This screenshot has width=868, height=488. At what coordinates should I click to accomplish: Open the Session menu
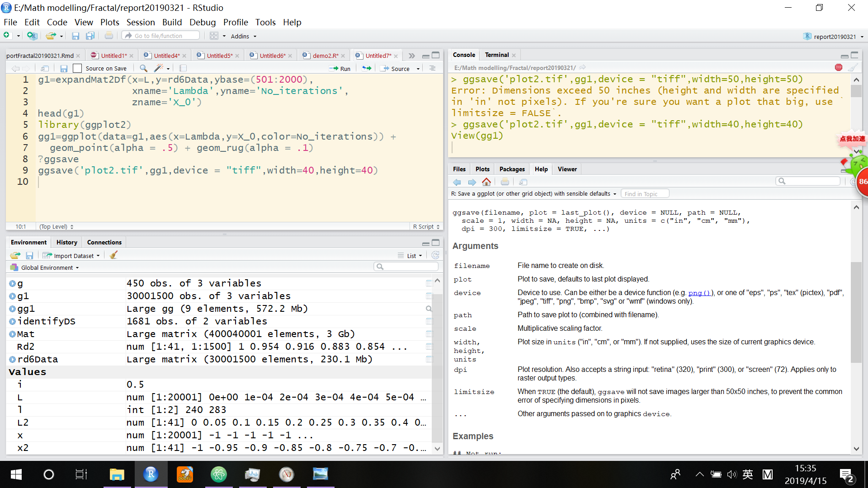[x=141, y=22]
